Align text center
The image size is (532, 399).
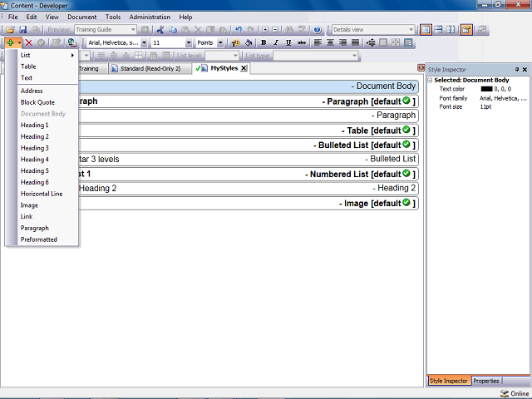click(330, 42)
